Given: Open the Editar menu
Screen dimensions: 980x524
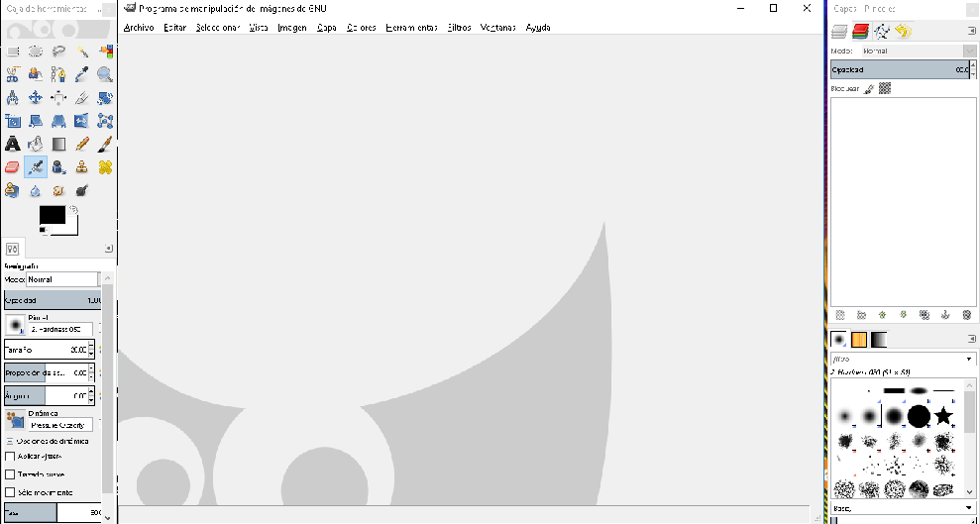Looking at the screenshot, I should click(175, 28).
